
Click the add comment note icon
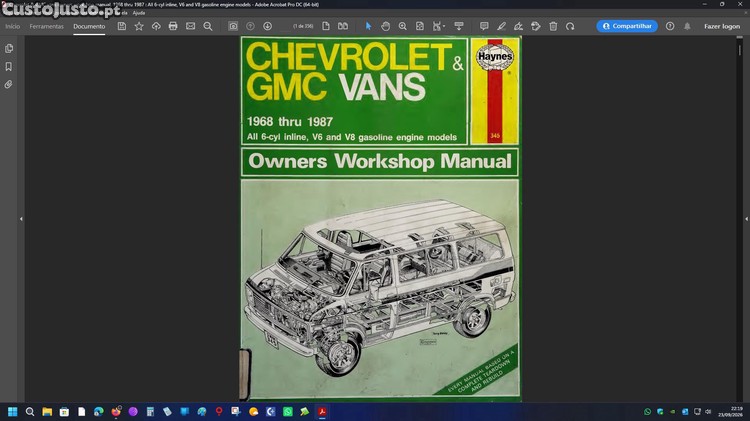(x=484, y=26)
